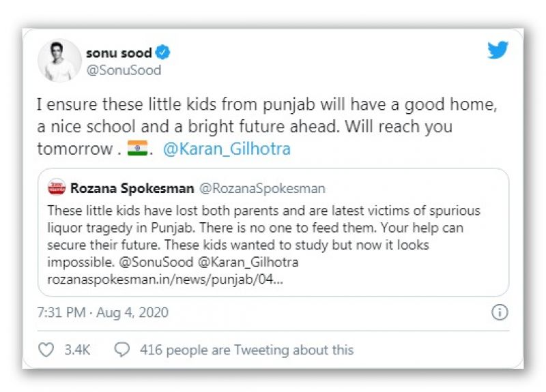
Task: Click the sonu sood display name
Action: pyautogui.click(x=119, y=52)
